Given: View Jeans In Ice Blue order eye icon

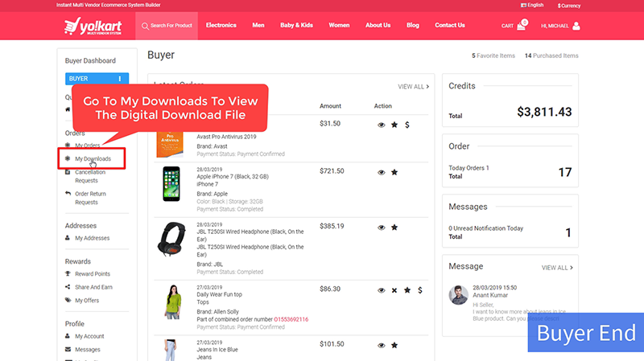Looking at the screenshot, I should tap(381, 345).
